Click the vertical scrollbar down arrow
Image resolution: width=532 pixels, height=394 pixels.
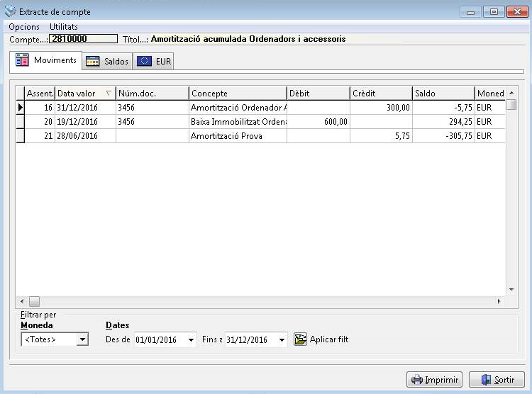point(511,290)
